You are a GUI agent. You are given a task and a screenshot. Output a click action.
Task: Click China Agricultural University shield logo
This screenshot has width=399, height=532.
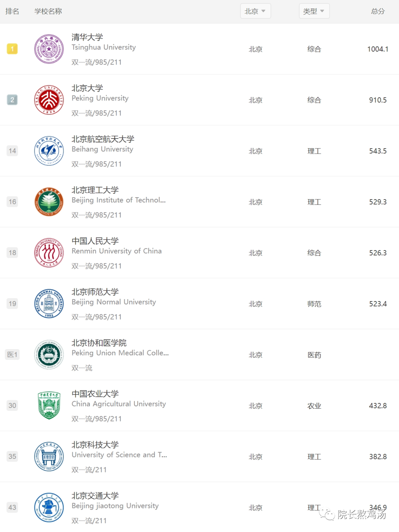pyautogui.click(x=49, y=406)
